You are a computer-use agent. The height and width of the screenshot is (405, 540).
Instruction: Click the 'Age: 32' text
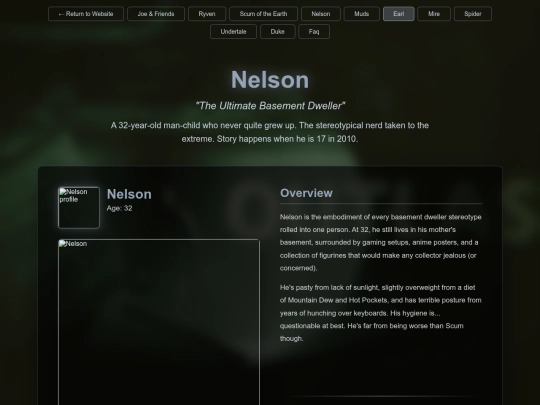point(119,208)
